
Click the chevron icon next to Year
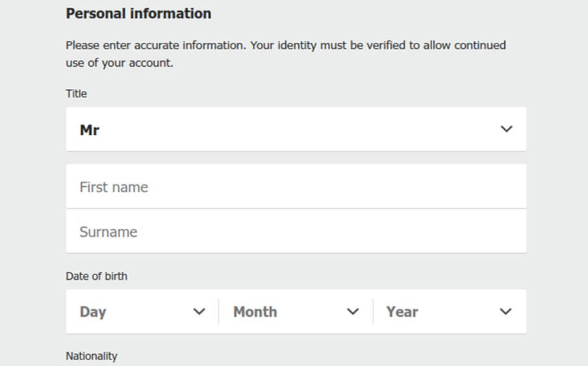[505, 311]
